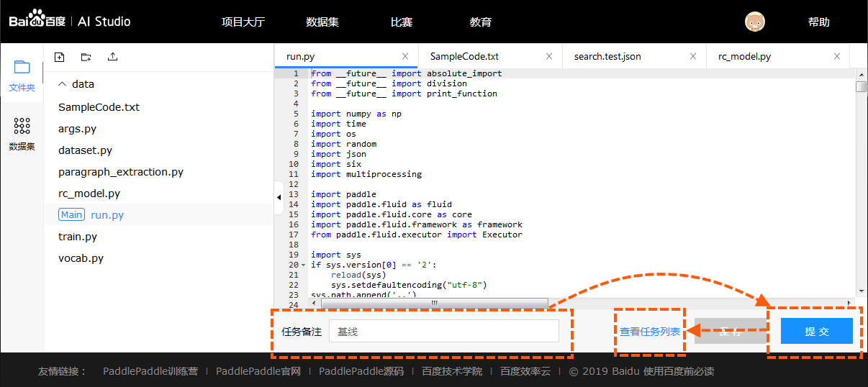Open the PaddlePaddle训练营 footer link
The height and width of the screenshot is (387, 868).
pos(150,371)
